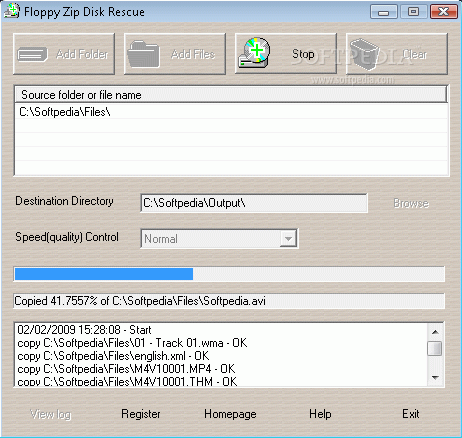Close the Floppy Zip Disk Rescue window
Screen dimensions: 462x438
pos(444,12)
